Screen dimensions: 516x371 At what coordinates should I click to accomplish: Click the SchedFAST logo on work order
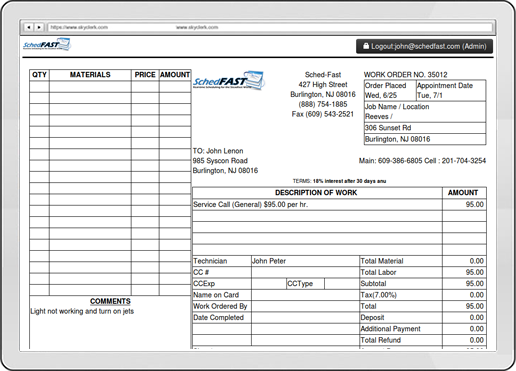click(229, 80)
